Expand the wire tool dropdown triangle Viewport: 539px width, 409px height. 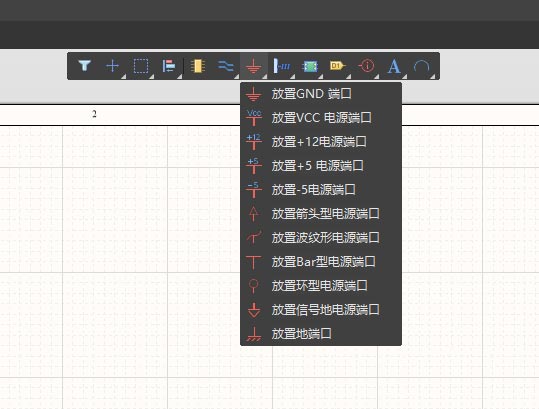pos(236,77)
